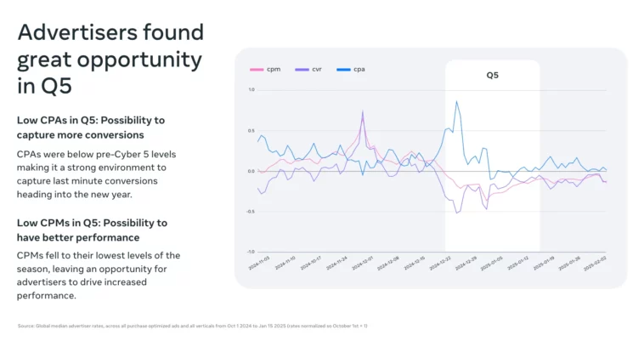The width and height of the screenshot is (644, 341).
Task: Click the blue cpa legend swatch
Action: tap(342, 70)
